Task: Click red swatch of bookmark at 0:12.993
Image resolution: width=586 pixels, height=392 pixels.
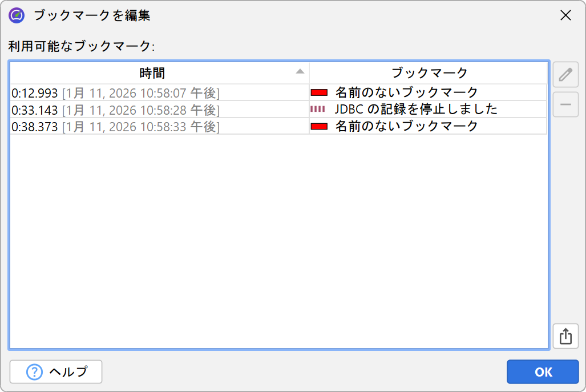Action: (x=318, y=92)
